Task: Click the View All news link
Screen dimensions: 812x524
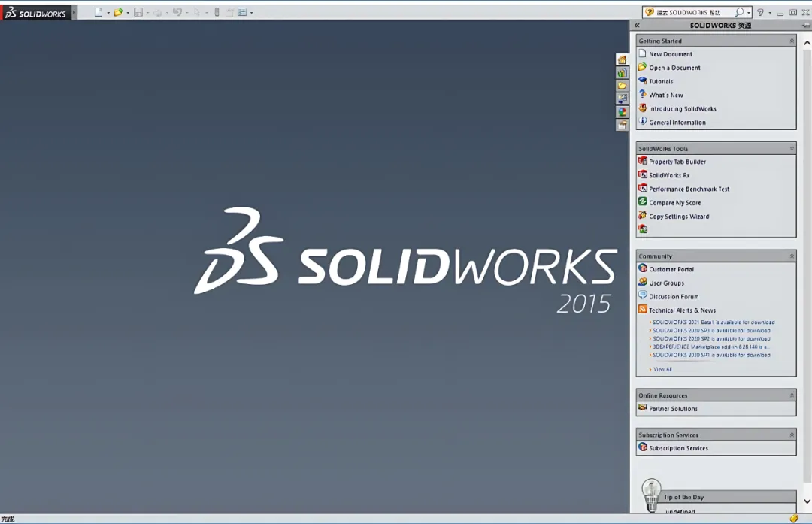Action: (x=662, y=369)
